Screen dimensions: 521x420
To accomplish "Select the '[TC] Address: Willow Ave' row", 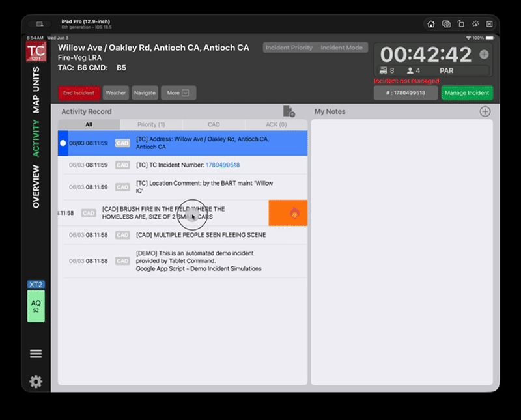I will pyautogui.click(x=183, y=143).
